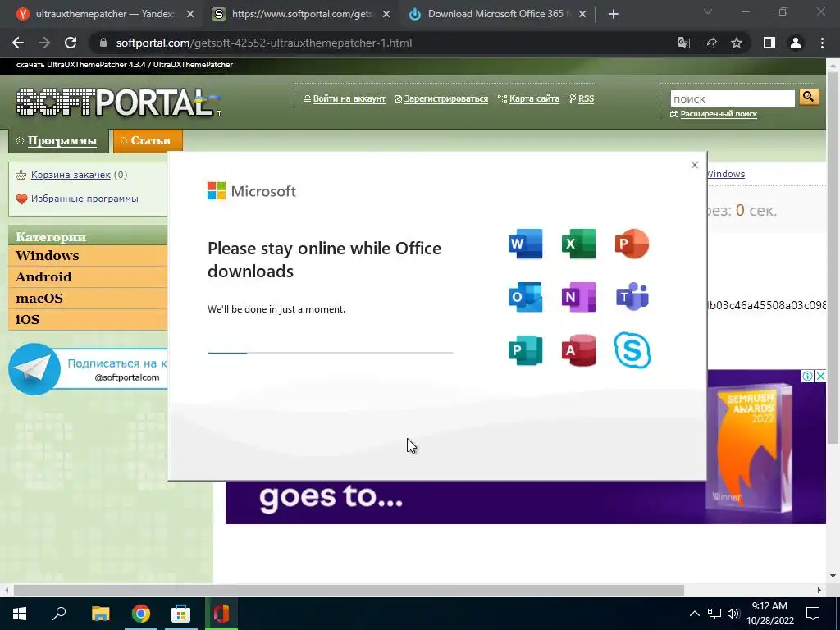This screenshot has height=630, width=840.
Task: Close the Semrush ad with X
Action: pos(820,376)
